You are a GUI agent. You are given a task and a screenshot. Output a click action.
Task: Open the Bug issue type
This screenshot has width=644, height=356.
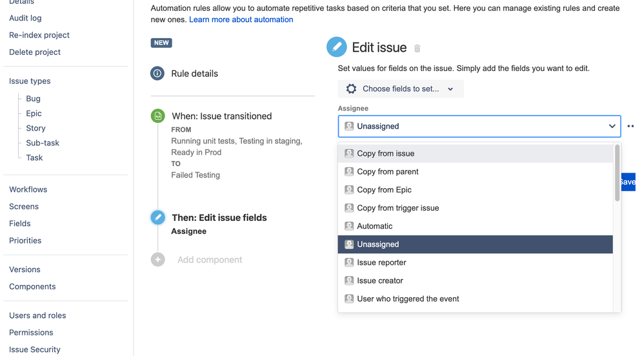tap(33, 99)
